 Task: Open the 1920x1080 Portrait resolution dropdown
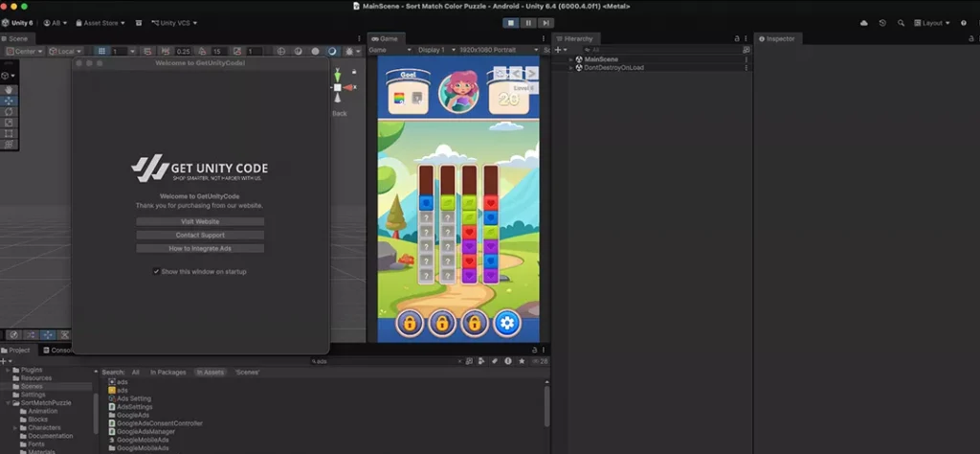(499, 50)
